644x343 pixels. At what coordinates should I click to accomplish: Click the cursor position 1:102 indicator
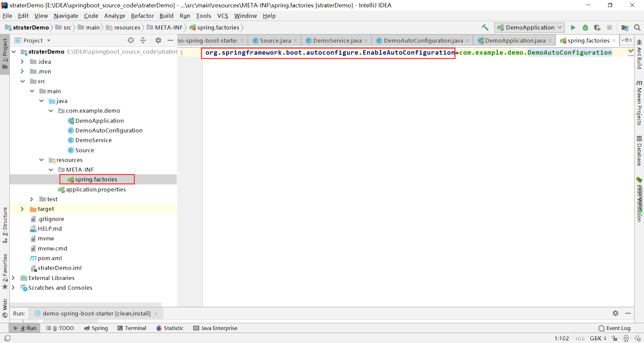(561, 338)
